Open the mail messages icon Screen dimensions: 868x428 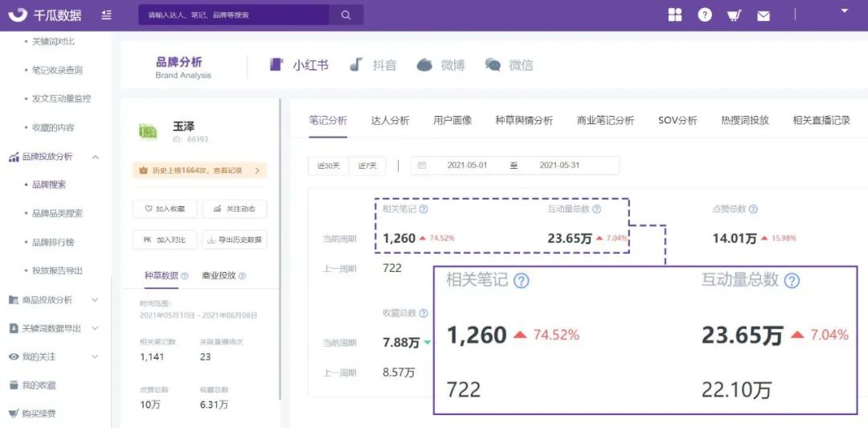tap(764, 16)
